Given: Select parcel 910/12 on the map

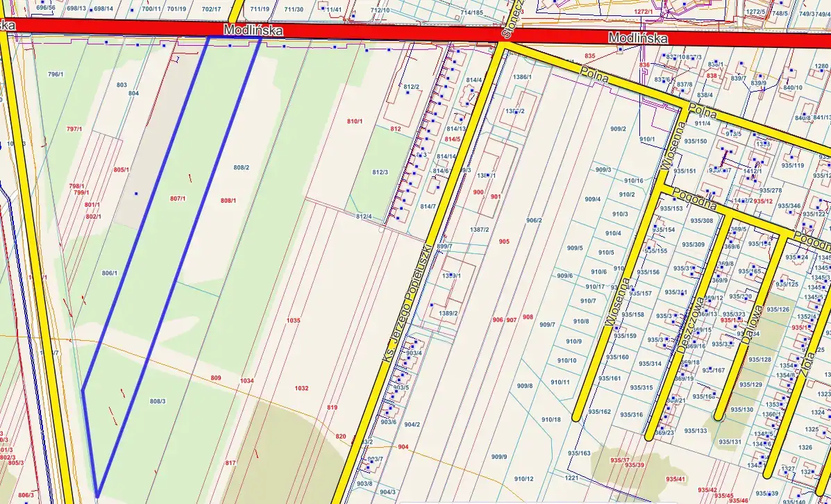Looking at the screenshot, I should [524, 479].
